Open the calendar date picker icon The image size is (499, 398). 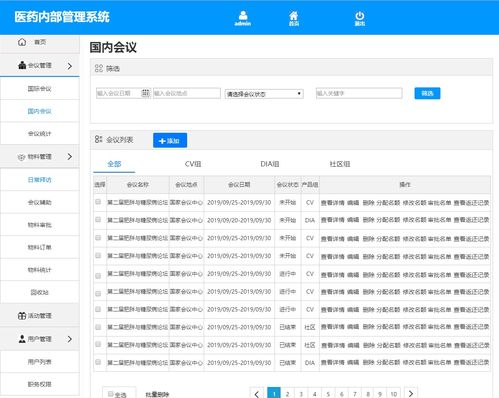(145, 93)
